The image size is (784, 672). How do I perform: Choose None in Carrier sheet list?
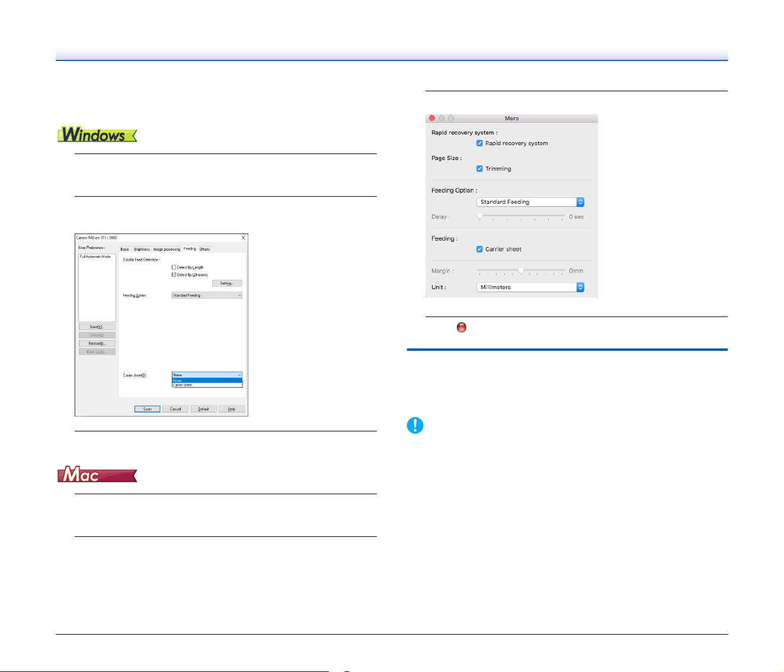pyautogui.click(x=207, y=380)
